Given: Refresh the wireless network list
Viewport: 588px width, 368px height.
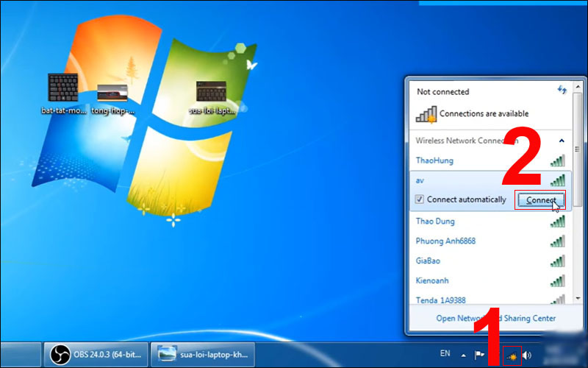Looking at the screenshot, I should tap(562, 90).
